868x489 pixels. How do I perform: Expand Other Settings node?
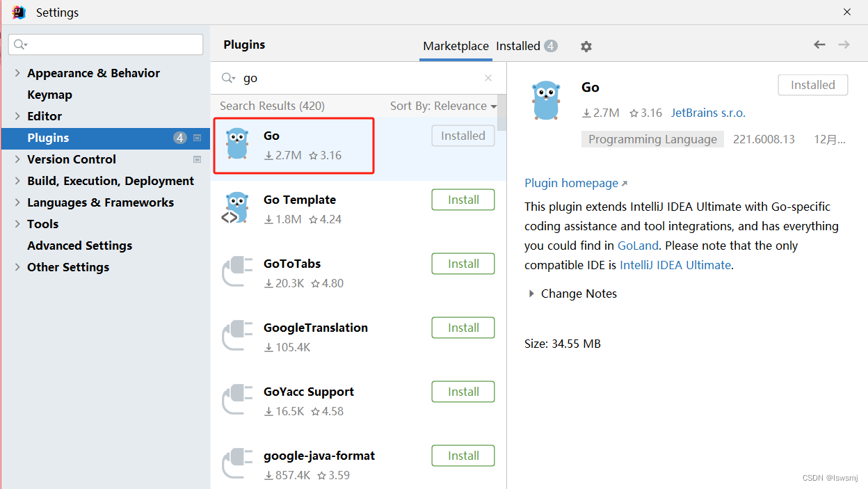[17, 267]
